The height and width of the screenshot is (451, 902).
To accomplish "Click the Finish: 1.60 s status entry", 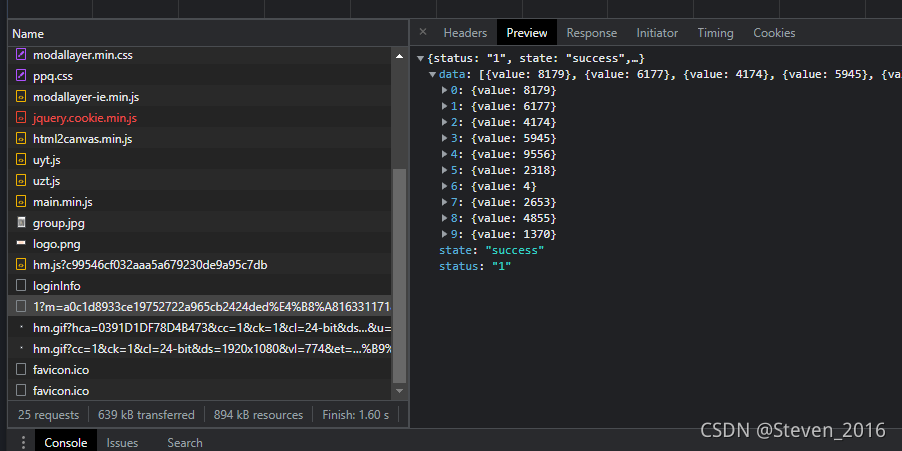I will pyautogui.click(x=356, y=415).
